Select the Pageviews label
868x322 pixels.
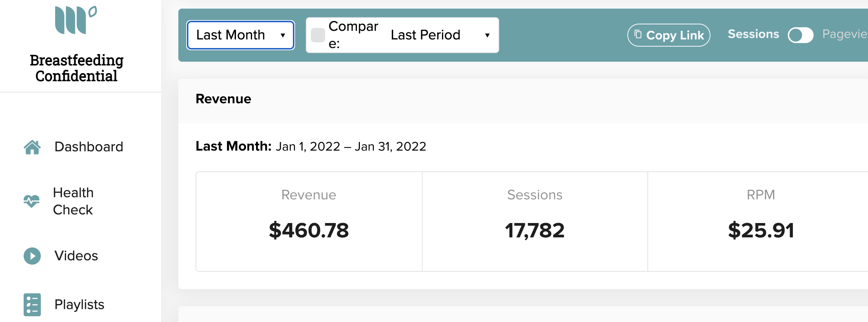(845, 34)
